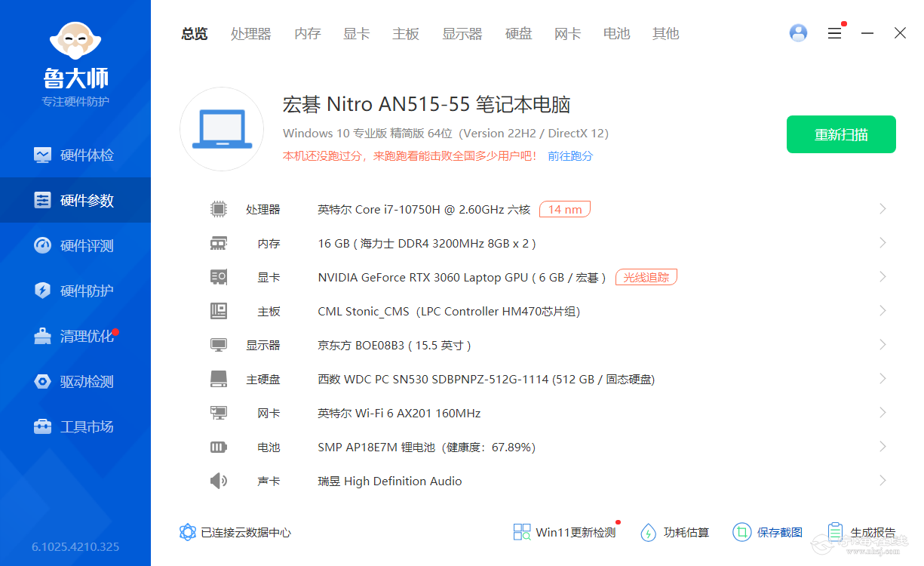Open 驱动检测 in the sidebar
924x566 pixels.
[75, 381]
